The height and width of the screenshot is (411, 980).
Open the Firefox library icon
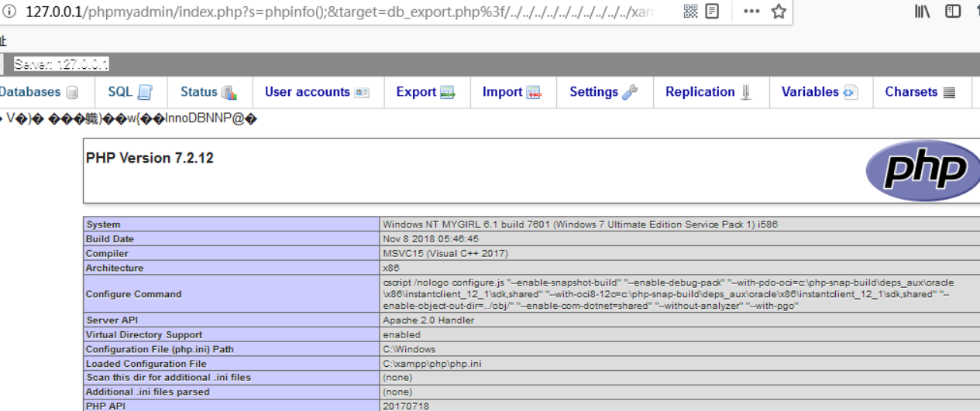[x=922, y=12]
